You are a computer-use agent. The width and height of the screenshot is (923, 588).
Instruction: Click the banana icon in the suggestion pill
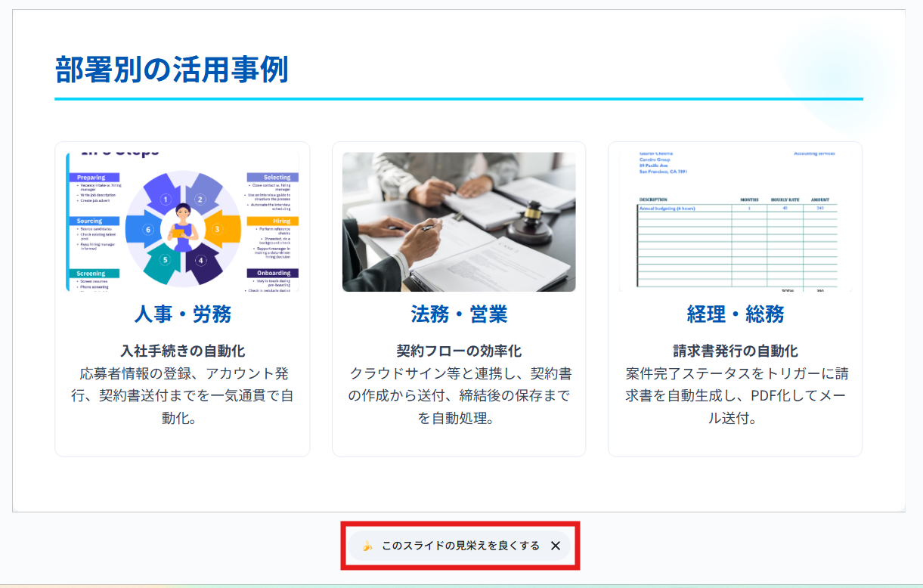point(367,546)
